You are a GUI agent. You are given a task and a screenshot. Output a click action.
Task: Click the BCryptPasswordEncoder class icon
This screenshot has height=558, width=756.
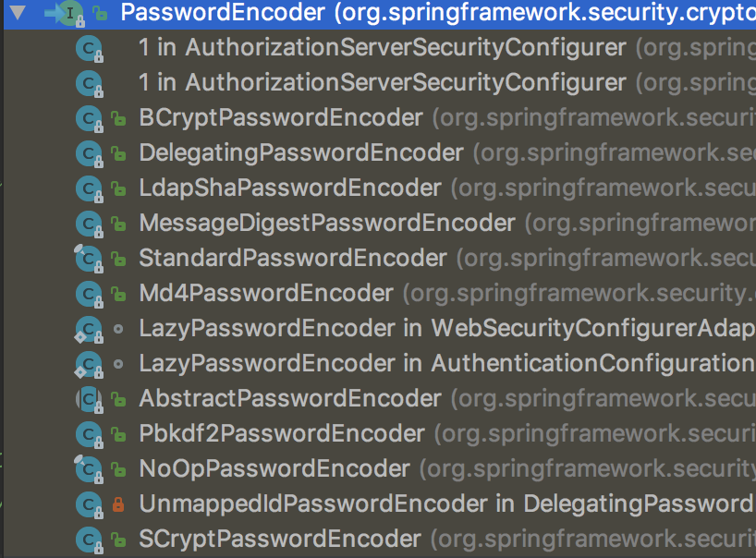point(88,118)
